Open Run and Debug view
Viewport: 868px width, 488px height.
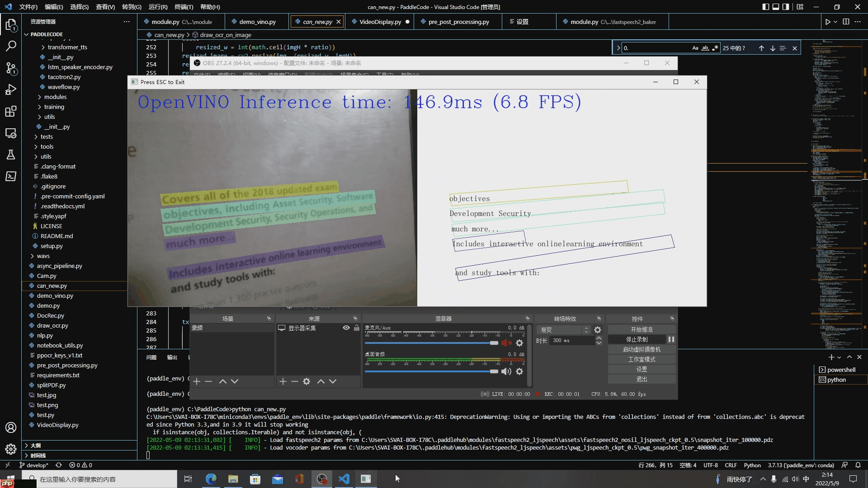(x=11, y=89)
